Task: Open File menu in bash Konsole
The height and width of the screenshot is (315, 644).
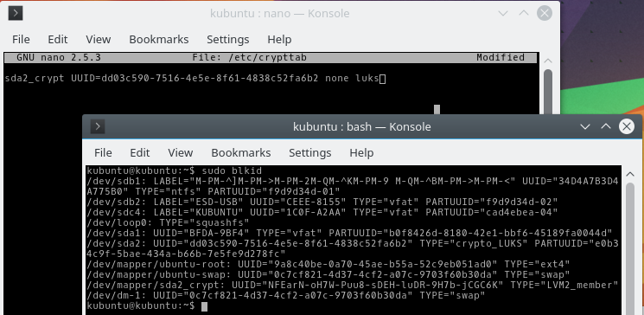Action: (x=103, y=153)
